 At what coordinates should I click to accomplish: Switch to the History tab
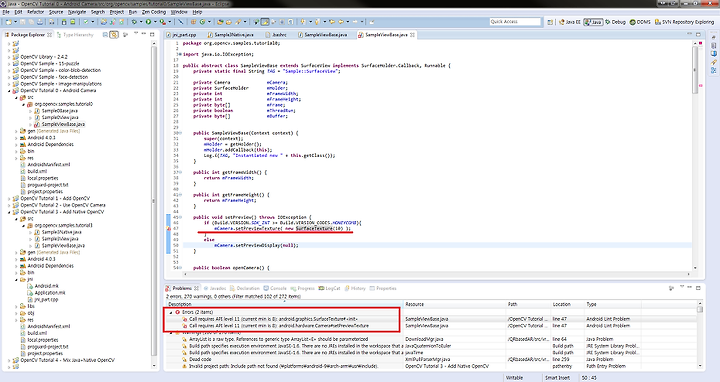click(355, 288)
